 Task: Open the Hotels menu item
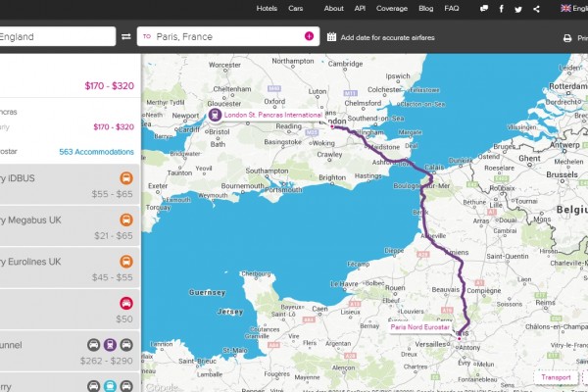pyautogui.click(x=266, y=8)
